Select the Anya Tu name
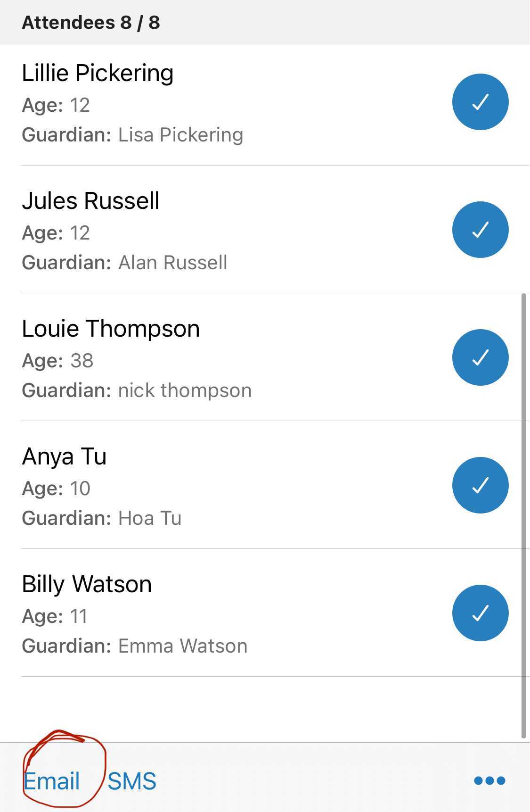Screen dimensions: 530x812 click(x=64, y=456)
